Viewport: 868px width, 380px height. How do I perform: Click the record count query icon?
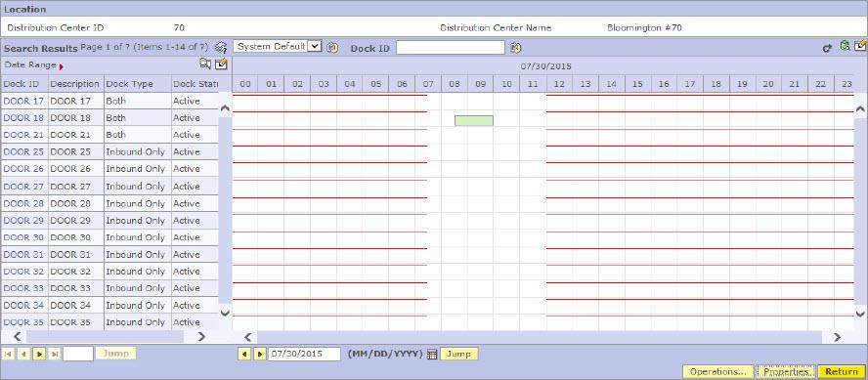click(x=222, y=47)
